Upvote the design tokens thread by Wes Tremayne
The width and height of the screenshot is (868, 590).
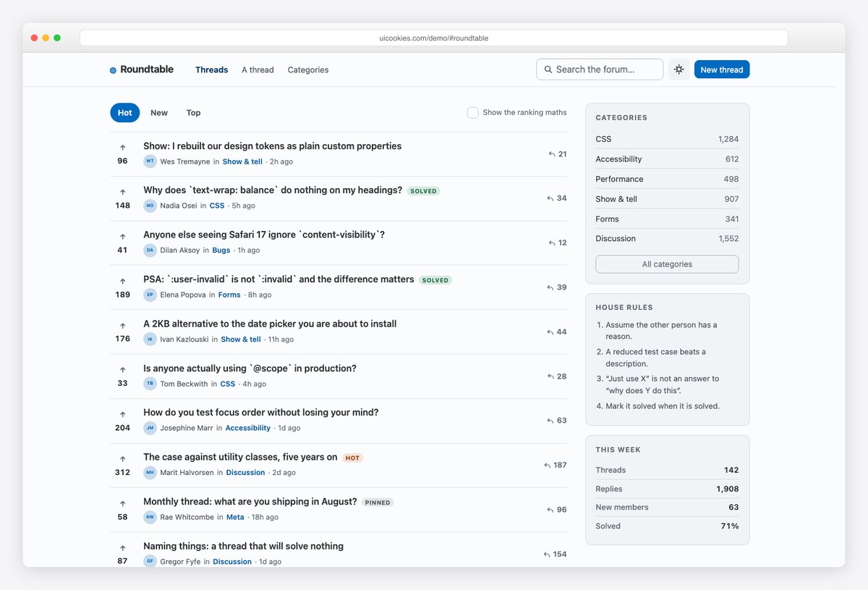(122, 147)
